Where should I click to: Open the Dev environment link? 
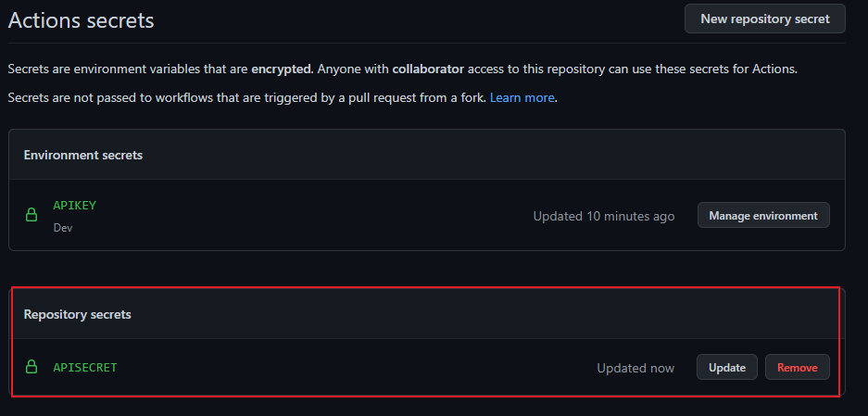[63, 227]
